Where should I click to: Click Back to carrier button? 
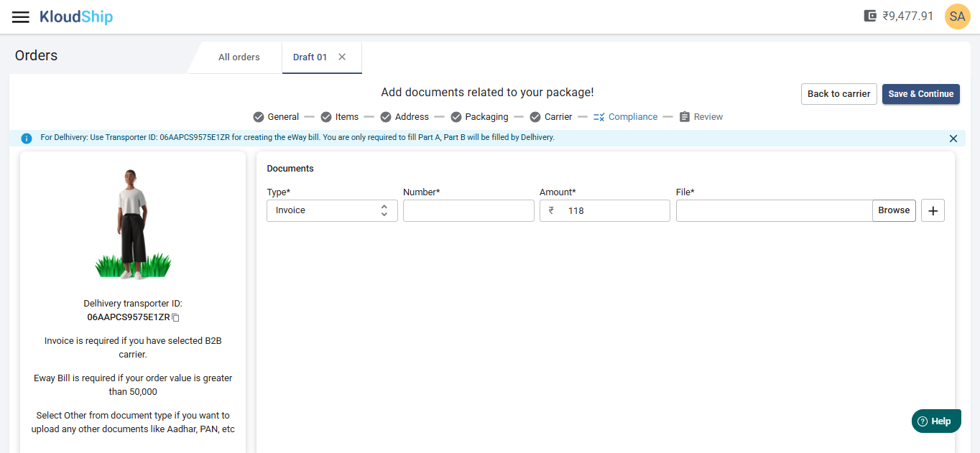838,94
